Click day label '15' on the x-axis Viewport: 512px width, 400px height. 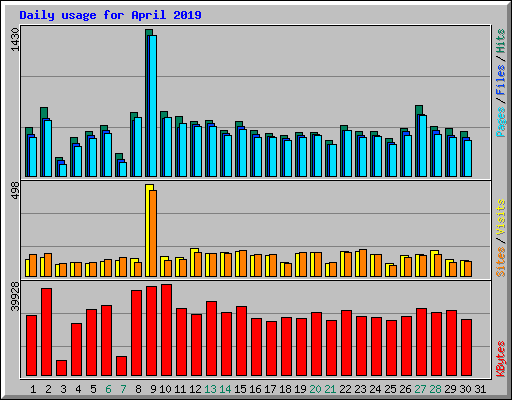point(240,389)
